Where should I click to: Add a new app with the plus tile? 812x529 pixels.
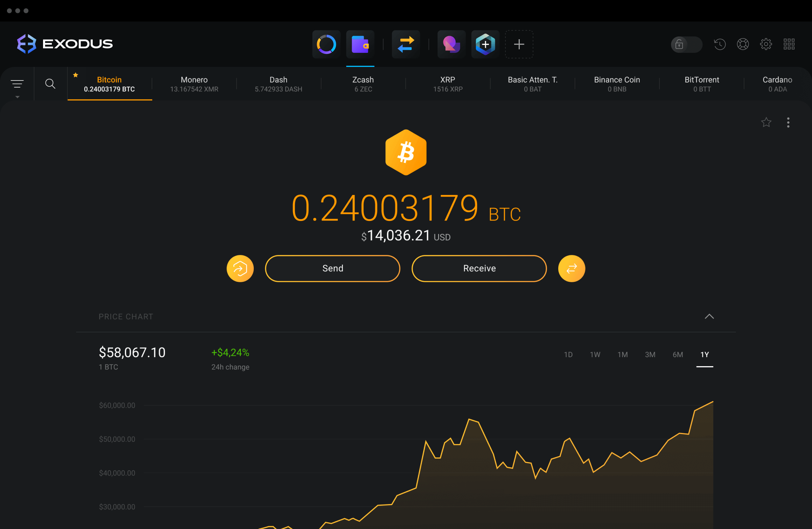click(519, 44)
